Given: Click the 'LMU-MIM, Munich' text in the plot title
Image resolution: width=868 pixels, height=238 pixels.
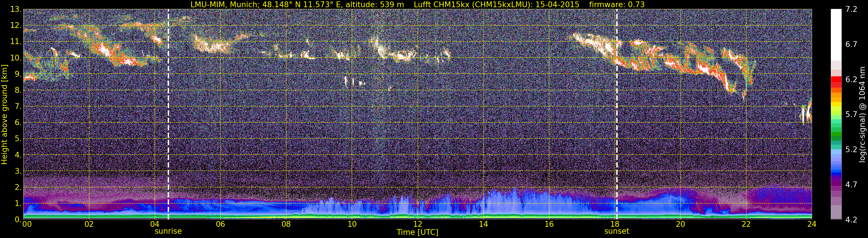Looking at the screenshot, I should 225,5.
